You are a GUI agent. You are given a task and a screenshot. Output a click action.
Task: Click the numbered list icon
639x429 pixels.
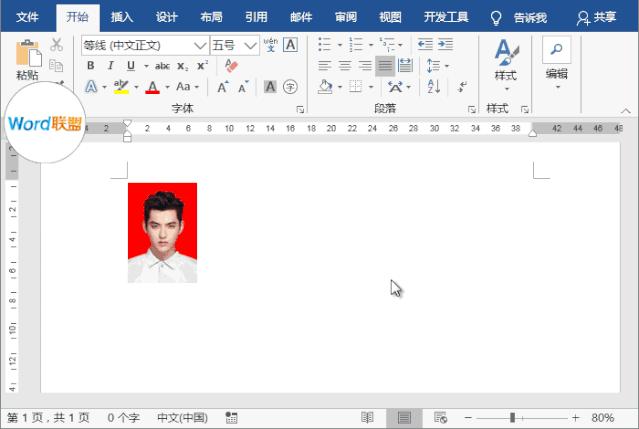point(356,44)
